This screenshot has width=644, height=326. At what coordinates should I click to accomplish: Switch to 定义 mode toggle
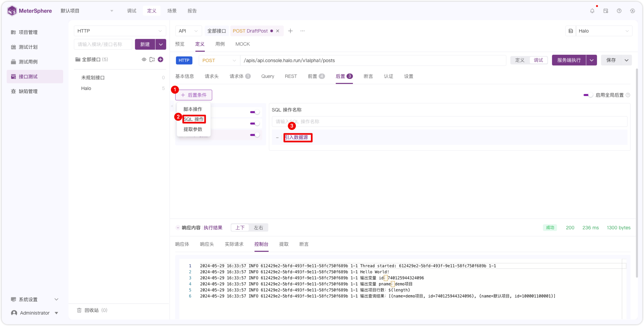(520, 60)
